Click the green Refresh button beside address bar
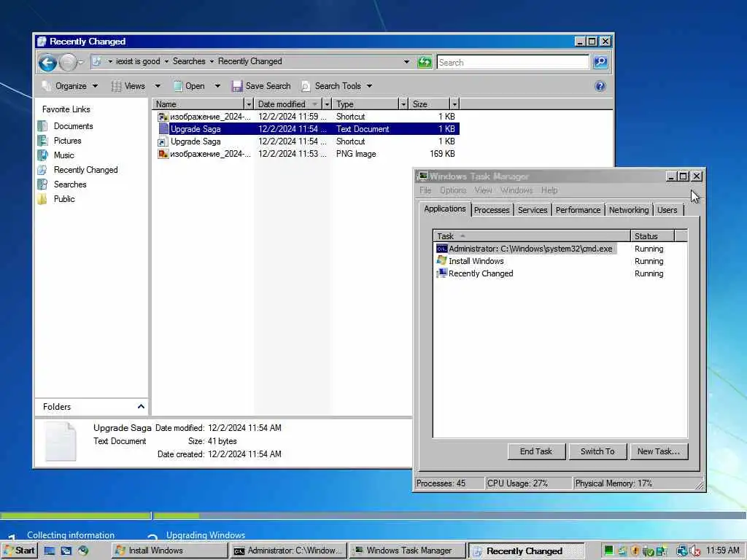Viewport: 747px width, 560px height. point(424,62)
